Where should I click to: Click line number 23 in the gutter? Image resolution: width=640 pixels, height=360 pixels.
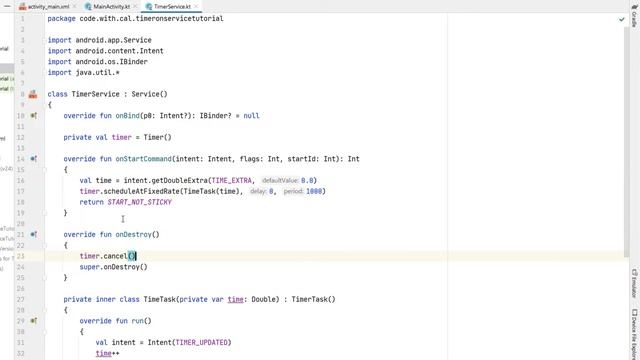[x=21, y=256]
